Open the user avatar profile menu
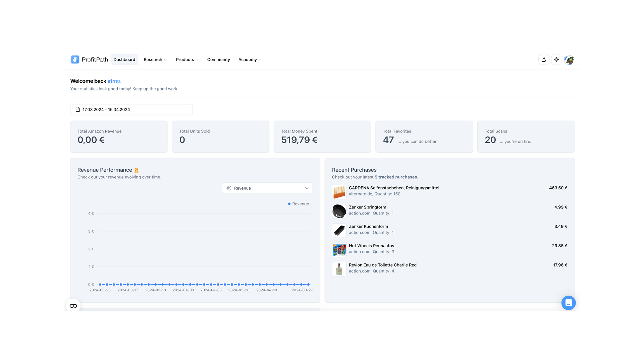Image resolution: width=644 pixels, height=362 pixels. 569,60
